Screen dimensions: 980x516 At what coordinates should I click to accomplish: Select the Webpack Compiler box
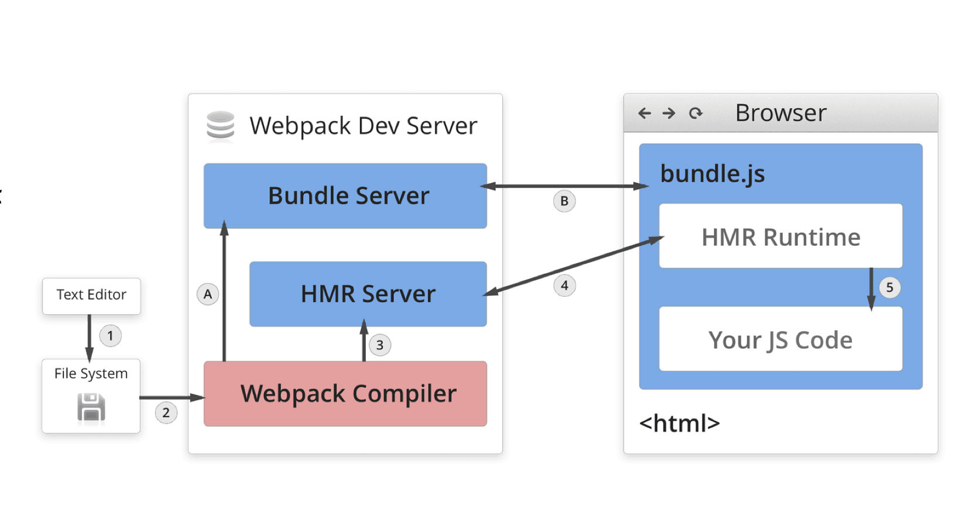pos(345,394)
